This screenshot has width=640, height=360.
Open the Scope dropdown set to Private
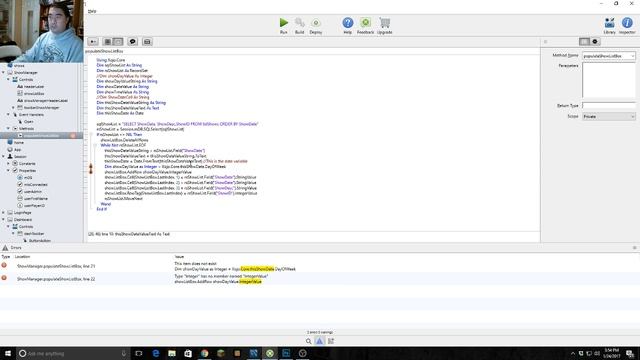[x=609, y=116]
